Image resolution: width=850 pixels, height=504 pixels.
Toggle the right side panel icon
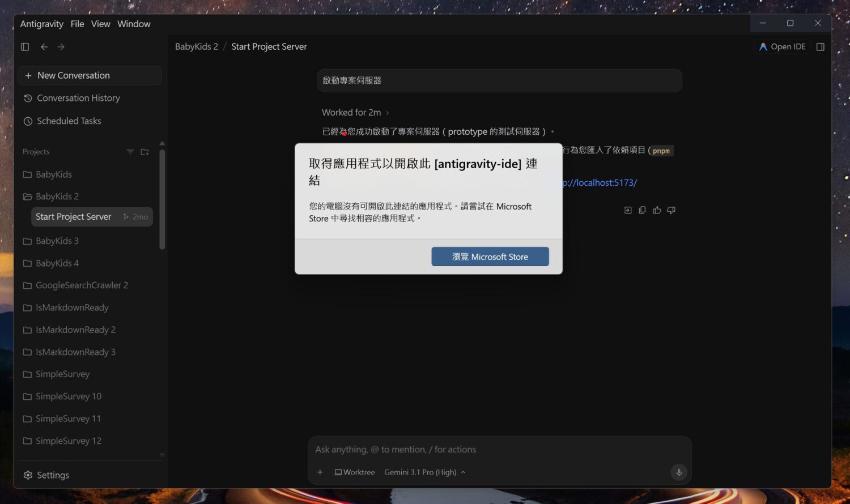[820, 47]
